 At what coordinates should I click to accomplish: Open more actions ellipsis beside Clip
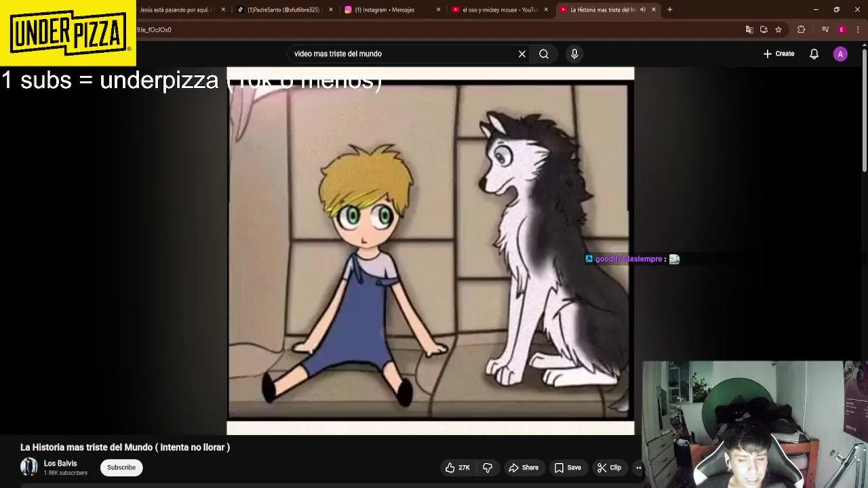[x=638, y=468]
